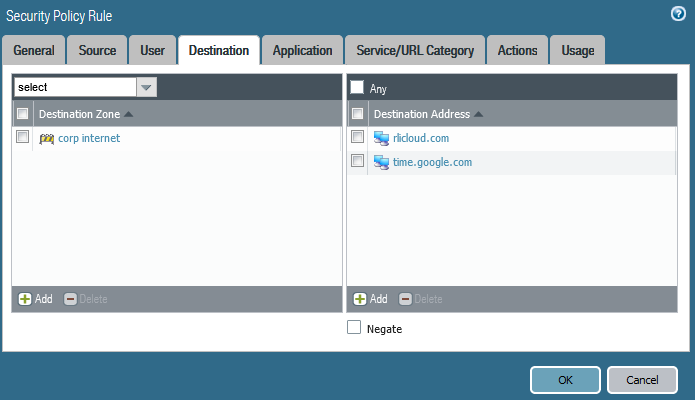Screen dimensions: 695x400
Task: Tick the corp internet row checkbox
Action: click(x=23, y=137)
